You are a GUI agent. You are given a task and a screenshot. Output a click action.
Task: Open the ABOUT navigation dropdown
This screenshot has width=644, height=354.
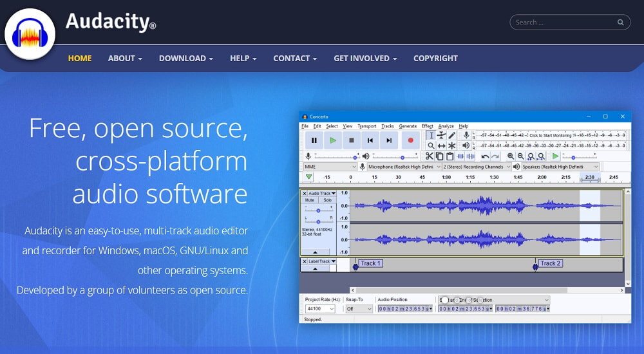coord(125,59)
